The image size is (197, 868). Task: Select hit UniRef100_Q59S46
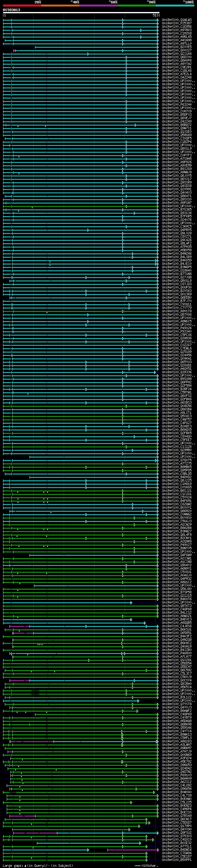pyautogui.click(x=177, y=728)
